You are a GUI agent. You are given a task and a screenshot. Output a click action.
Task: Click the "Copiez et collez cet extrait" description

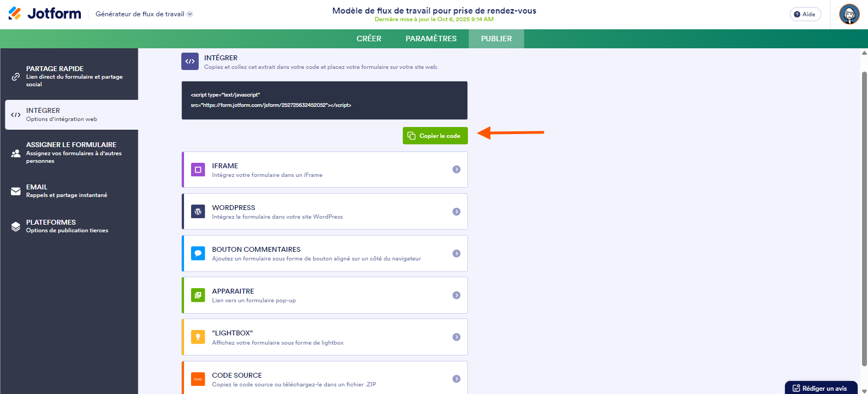(321, 67)
